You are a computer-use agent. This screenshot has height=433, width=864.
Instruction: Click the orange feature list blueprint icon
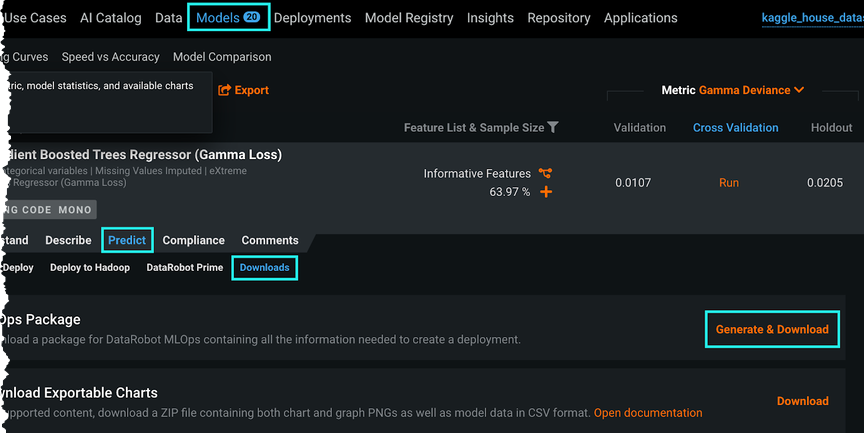click(x=545, y=173)
